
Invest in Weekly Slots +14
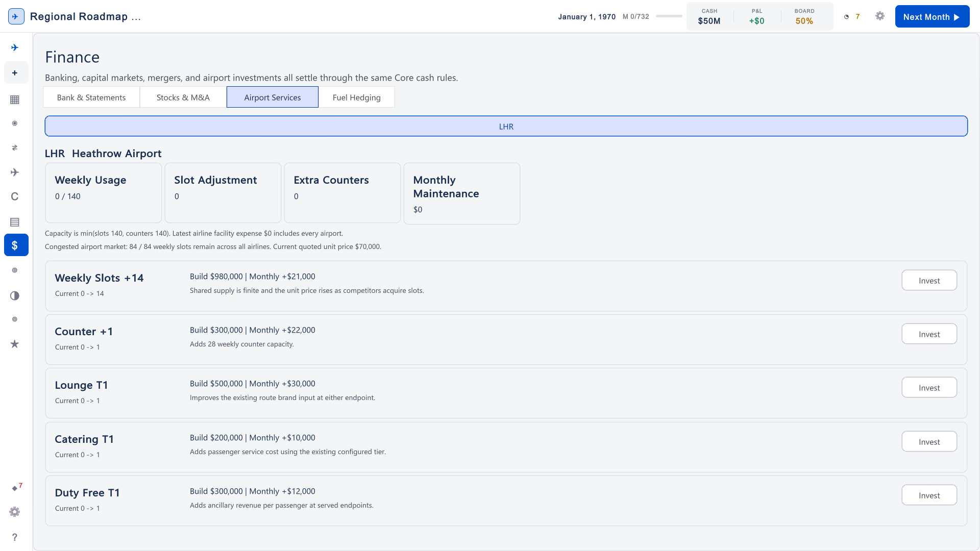coord(929,280)
